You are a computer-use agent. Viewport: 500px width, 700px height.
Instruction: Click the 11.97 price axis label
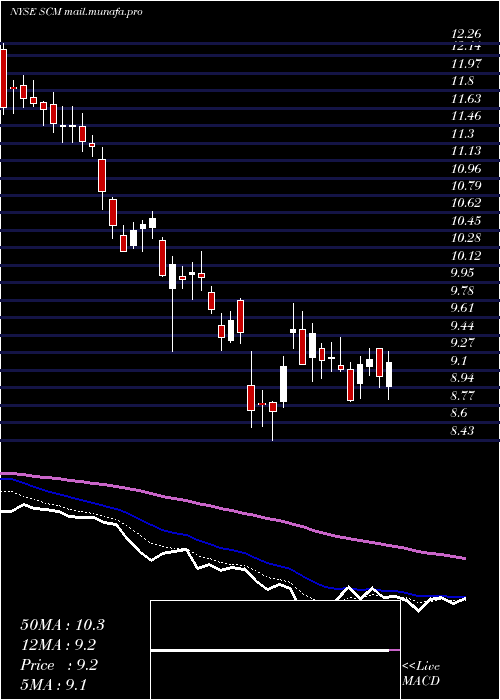coord(466,64)
